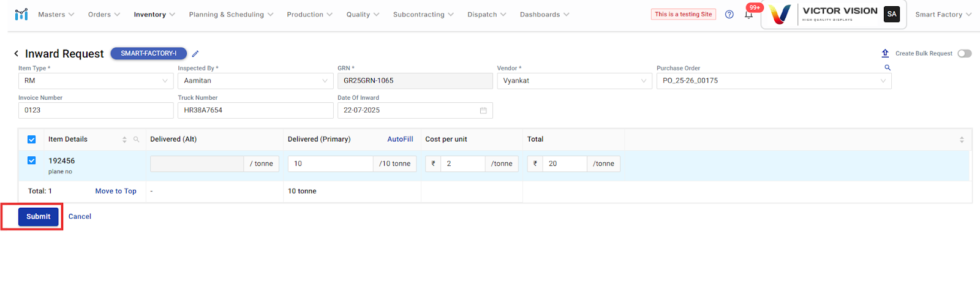Click the AutoFill link
The image size is (980, 283).
pos(400,140)
